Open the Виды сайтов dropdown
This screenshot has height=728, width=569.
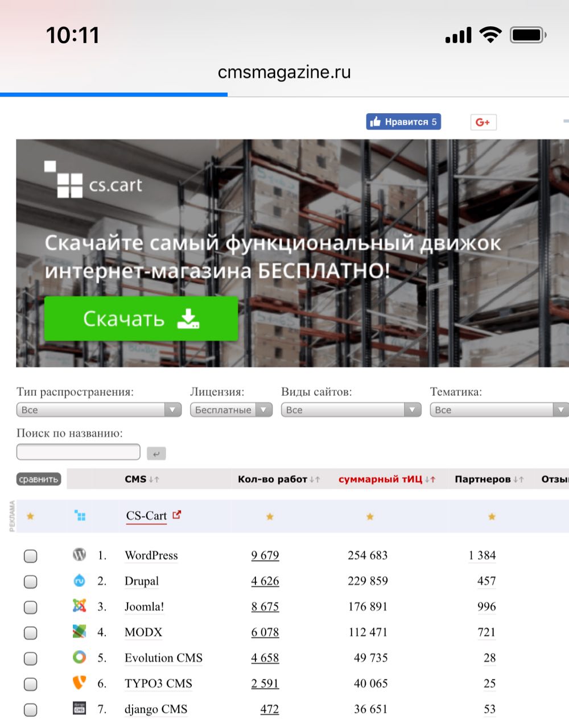click(x=351, y=409)
